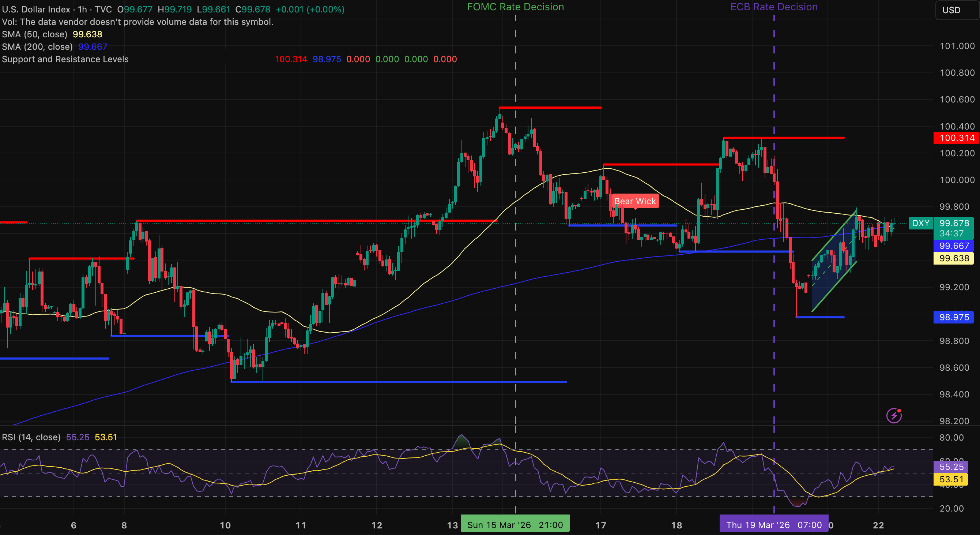980x535 pixels.
Task: Click the FOMC Rate Decision label
Action: coord(515,7)
